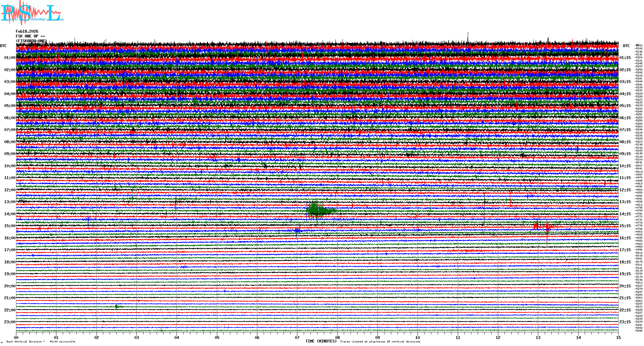Select the 23:00 UTC label on left axis
Viewport: 644px width, 346px height.
click(x=10, y=322)
